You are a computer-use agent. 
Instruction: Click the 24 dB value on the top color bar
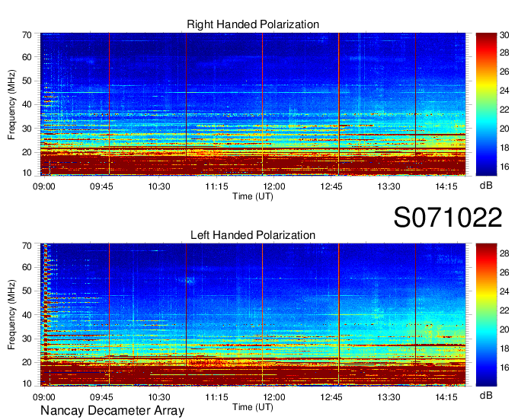point(504,91)
